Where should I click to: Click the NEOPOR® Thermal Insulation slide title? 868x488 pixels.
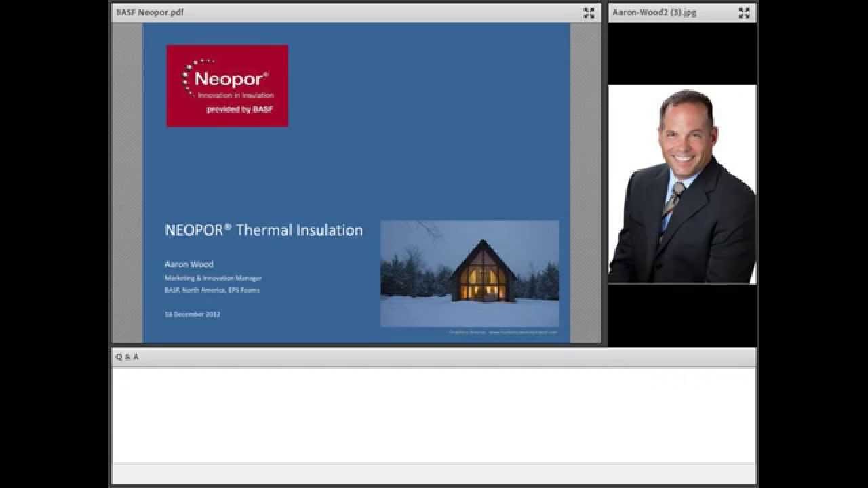[264, 230]
